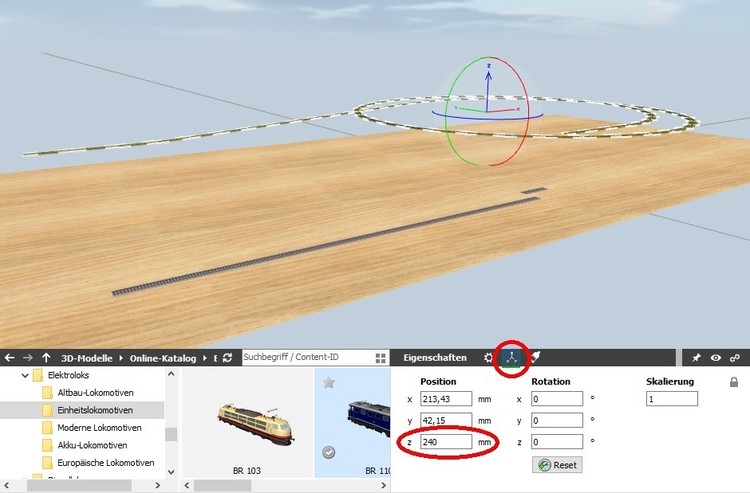Image resolution: width=750 pixels, height=493 pixels.
Task: Edit the Rotation x field
Action: (x=557, y=399)
